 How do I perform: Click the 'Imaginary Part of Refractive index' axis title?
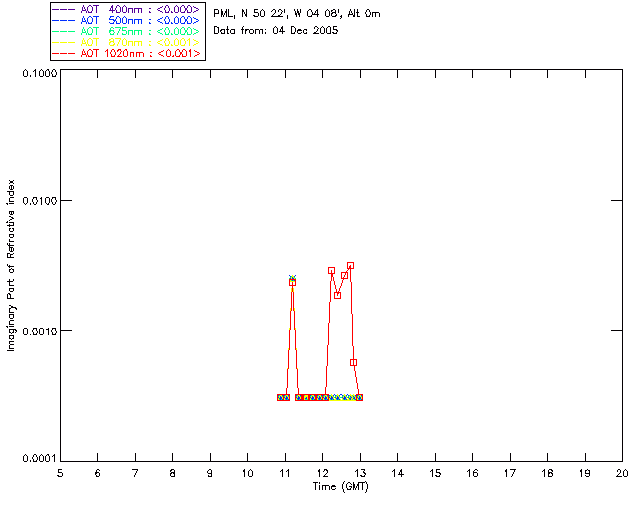(x=11, y=265)
